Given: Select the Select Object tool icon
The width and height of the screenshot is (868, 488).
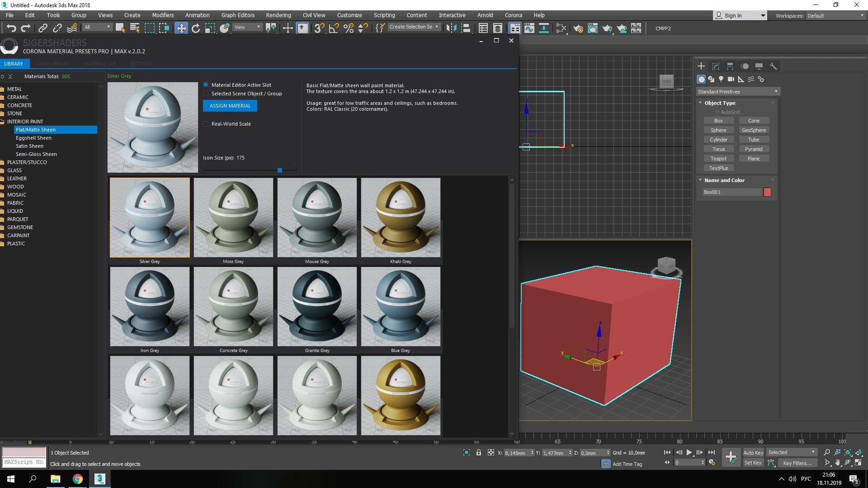Looking at the screenshot, I should coord(119,28).
